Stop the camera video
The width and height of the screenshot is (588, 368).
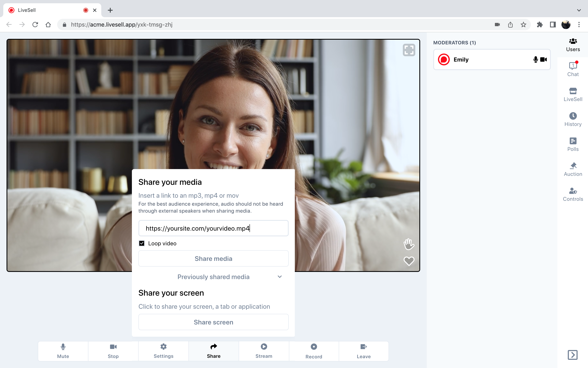pos(113,351)
